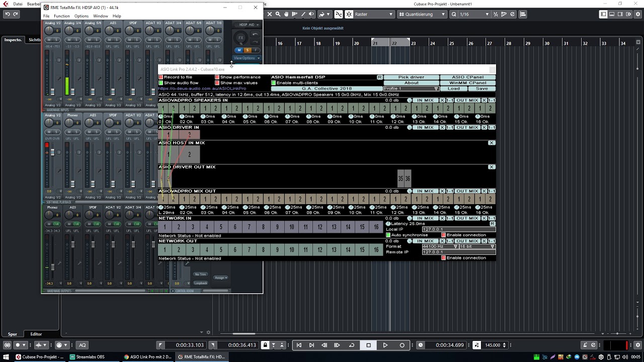This screenshot has height=362, width=644.
Task: Click the transport Play button
Action: (385, 345)
